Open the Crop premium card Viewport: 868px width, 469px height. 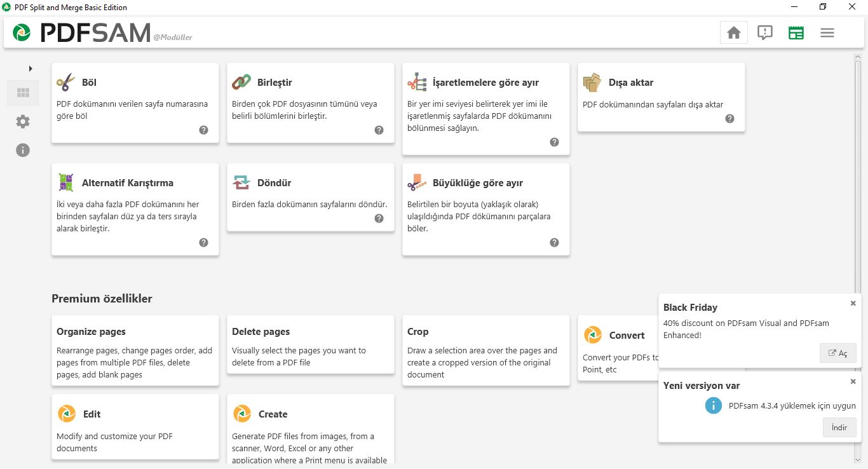coord(486,350)
